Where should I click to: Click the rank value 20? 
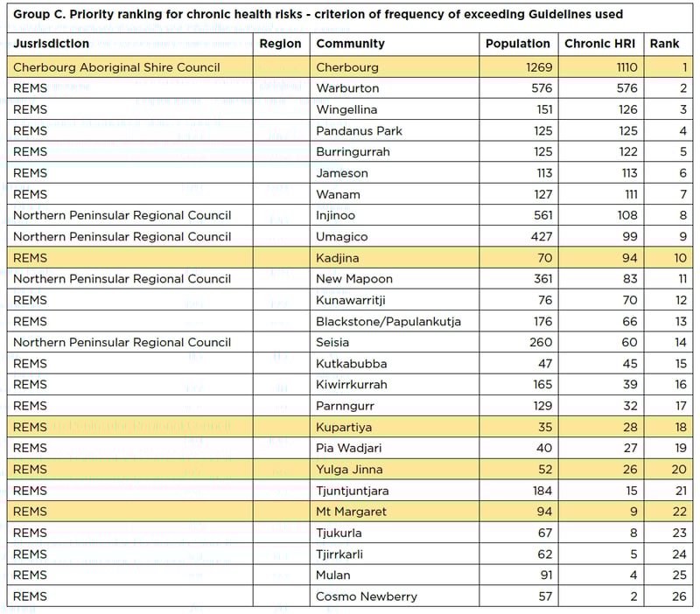(x=679, y=470)
